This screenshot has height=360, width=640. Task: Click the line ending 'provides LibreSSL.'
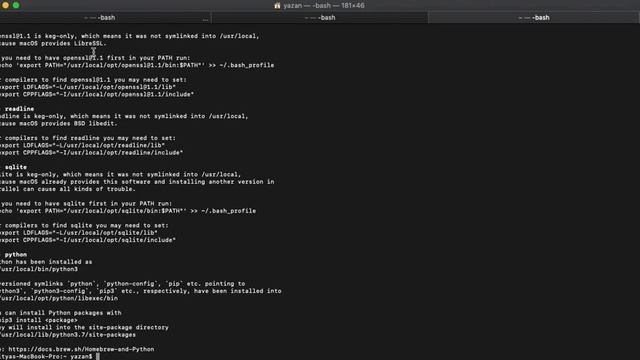tap(53, 44)
